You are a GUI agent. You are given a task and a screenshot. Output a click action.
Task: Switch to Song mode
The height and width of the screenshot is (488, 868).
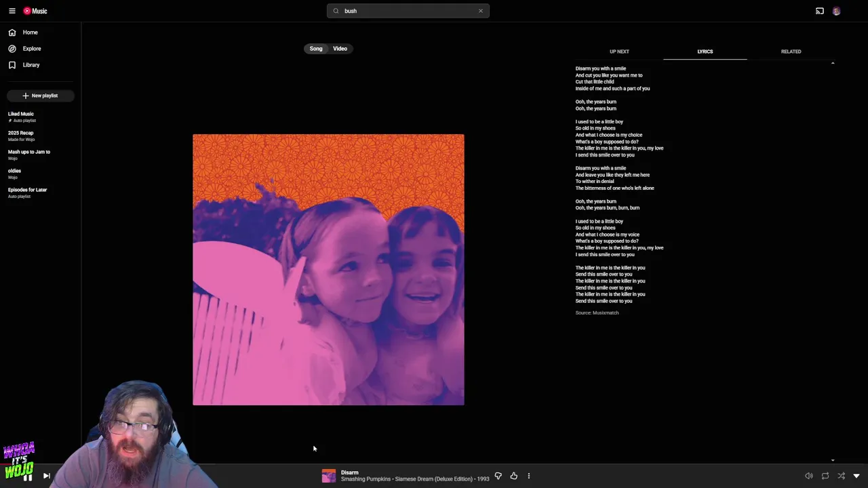click(x=316, y=49)
